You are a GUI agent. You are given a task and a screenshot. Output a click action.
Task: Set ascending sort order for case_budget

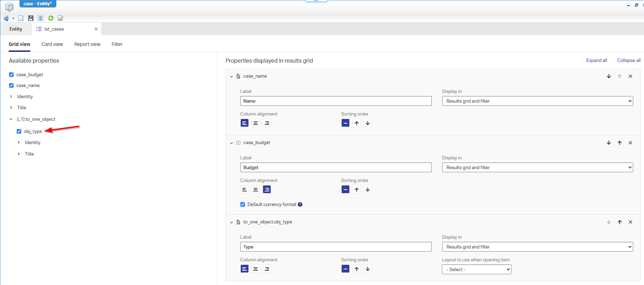click(357, 190)
